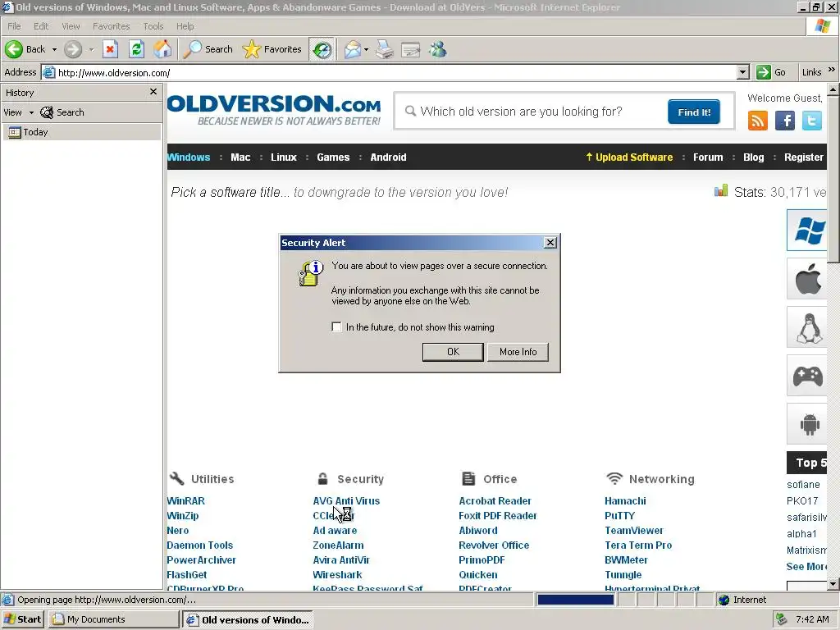Open Favorites star toolbar button

272,49
